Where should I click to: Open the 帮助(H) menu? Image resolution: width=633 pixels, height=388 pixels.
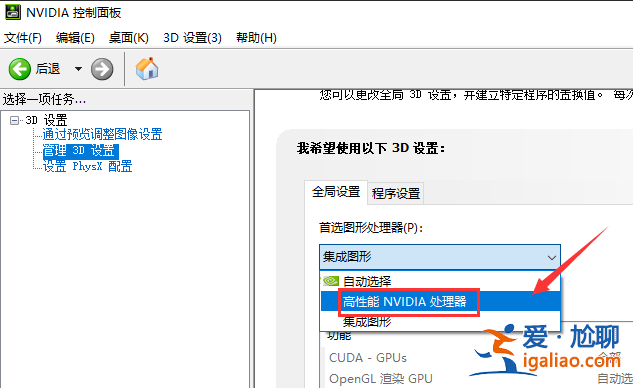[256, 38]
